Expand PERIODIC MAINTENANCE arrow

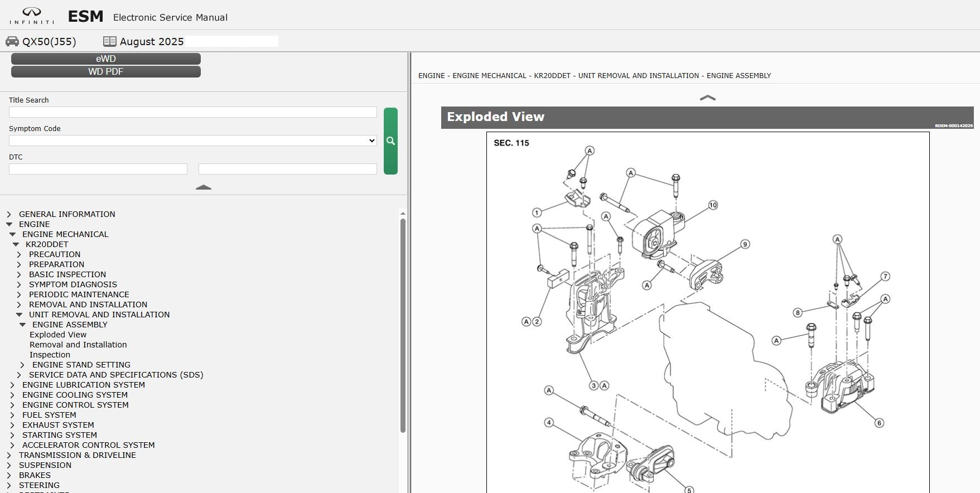tap(19, 294)
